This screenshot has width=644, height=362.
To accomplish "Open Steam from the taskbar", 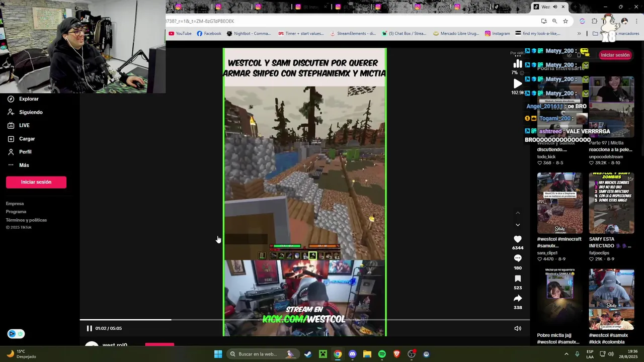I will (308, 354).
